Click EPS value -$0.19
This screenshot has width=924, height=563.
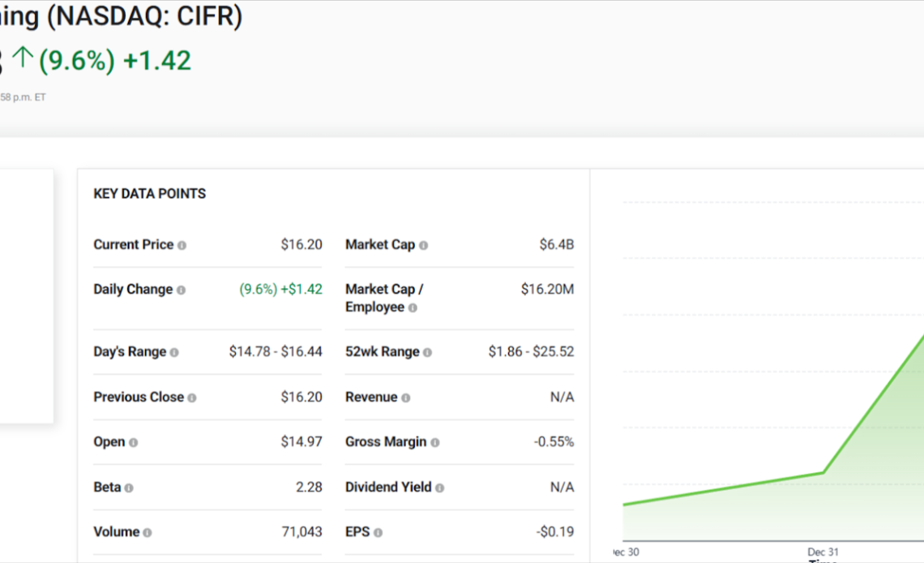(555, 532)
